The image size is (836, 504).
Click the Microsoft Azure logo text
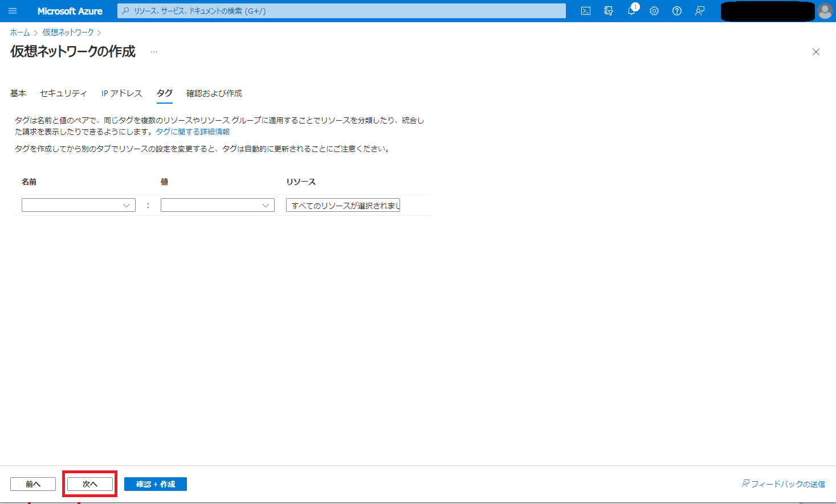[70, 11]
